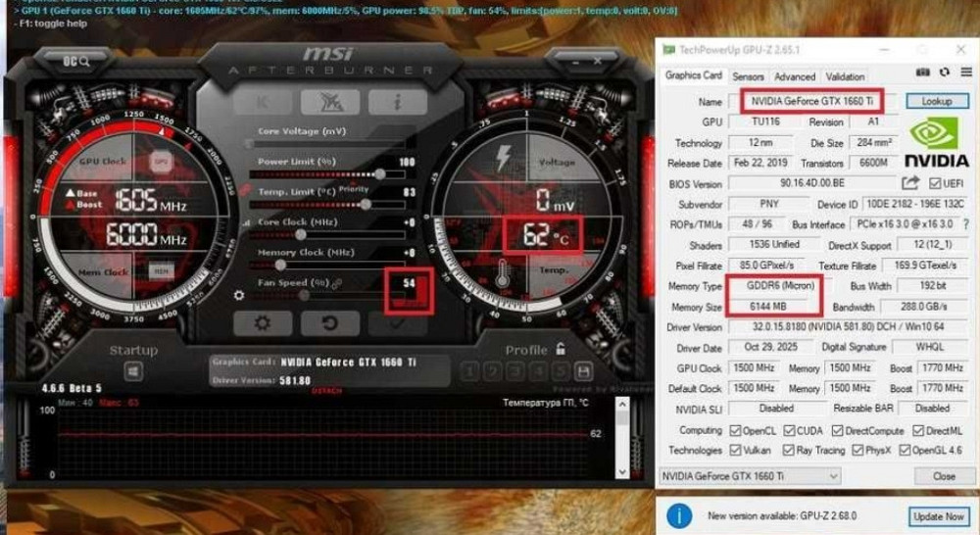Close the MSI Afterburner window
980x535 pixels.
(598, 62)
